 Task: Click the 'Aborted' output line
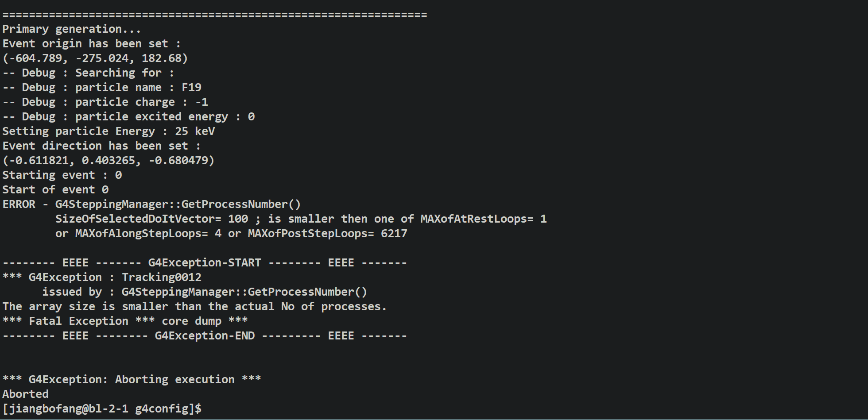pos(26,394)
